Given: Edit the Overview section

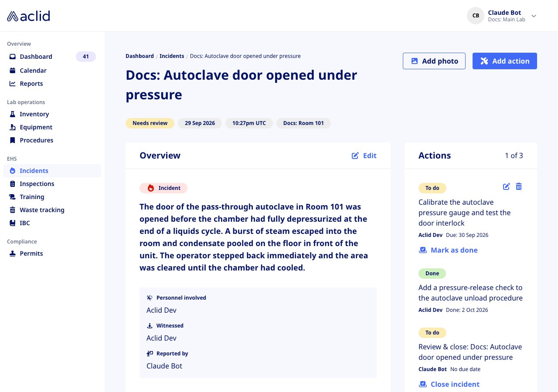Looking at the screenshot, I should [364, 155].
